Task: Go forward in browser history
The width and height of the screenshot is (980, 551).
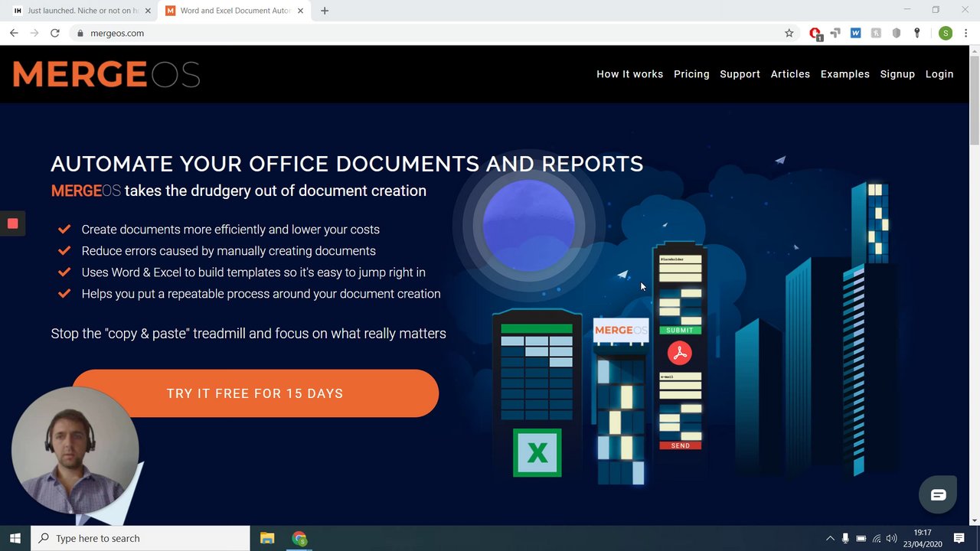Action: point(34,33)
